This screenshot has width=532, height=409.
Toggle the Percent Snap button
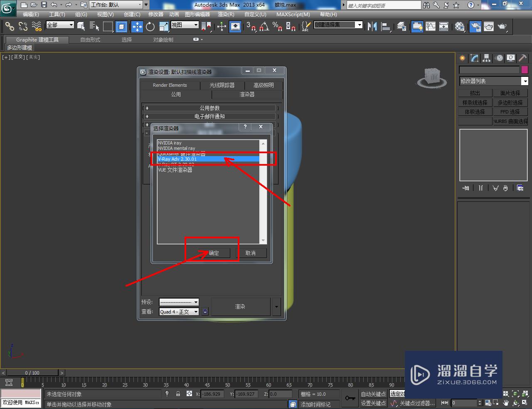278,27
